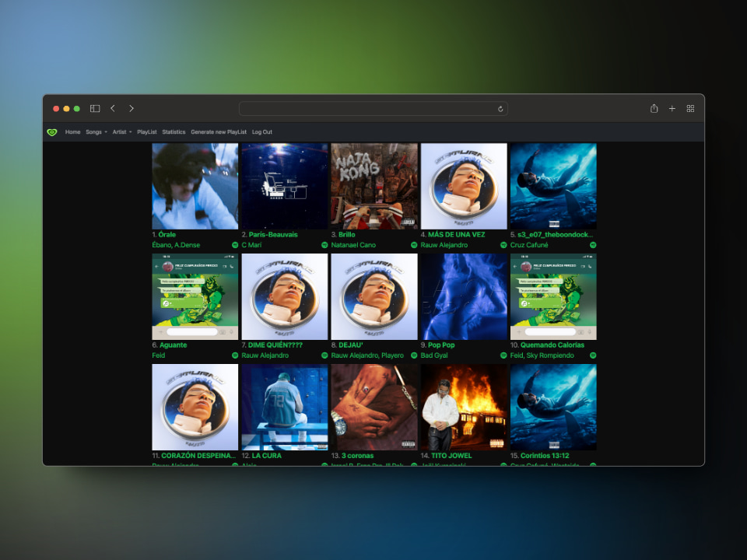Click artist name Natanael Cano
Image resolution: width=747 pixels, height=560 pixels.
coord(353,245)
